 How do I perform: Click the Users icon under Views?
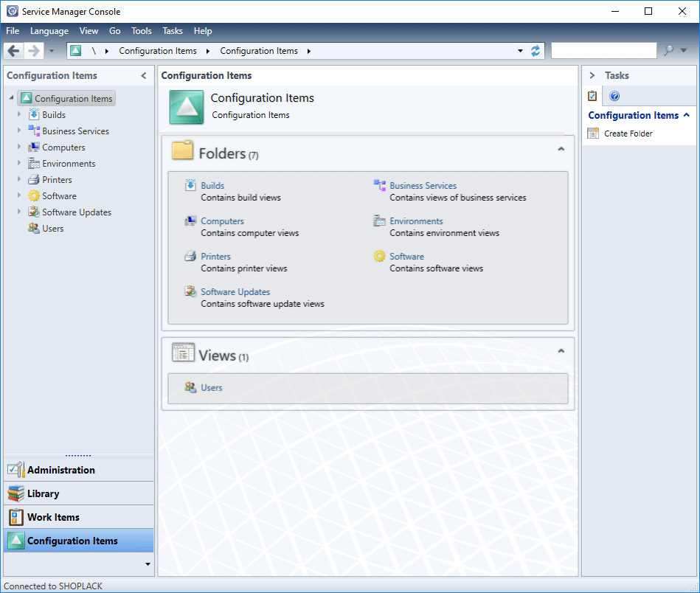click(190, 387)
